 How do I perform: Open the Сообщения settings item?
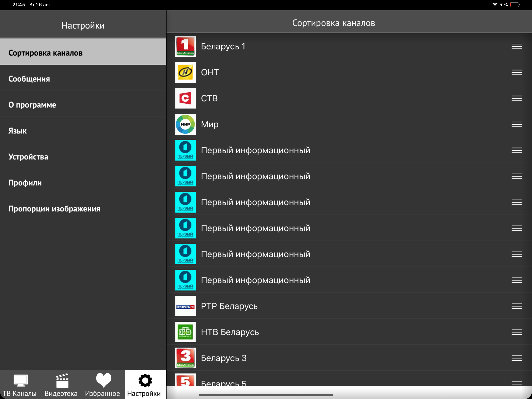[x=83, y=78]
